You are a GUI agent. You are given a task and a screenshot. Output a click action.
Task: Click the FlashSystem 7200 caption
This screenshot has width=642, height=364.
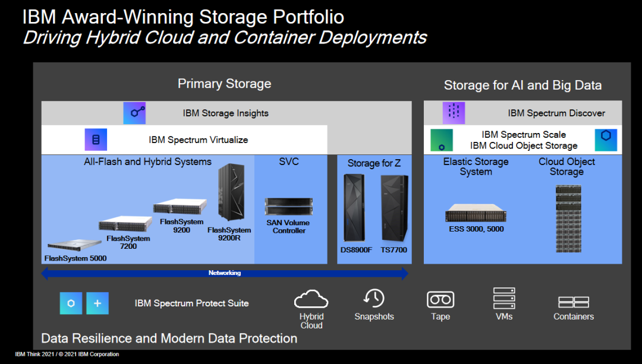pos(128,242)
